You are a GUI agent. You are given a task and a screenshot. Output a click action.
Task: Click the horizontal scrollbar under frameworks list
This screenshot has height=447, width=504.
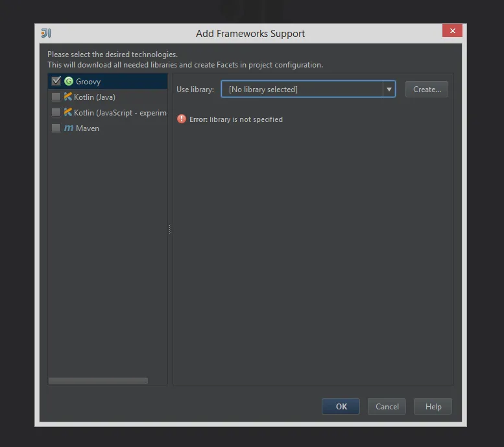[x=98, y=381]
